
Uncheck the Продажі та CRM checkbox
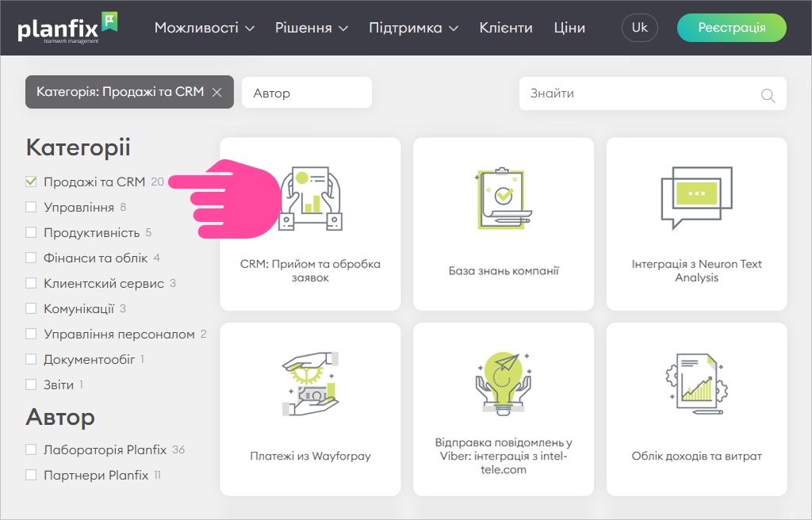(31, 182)
